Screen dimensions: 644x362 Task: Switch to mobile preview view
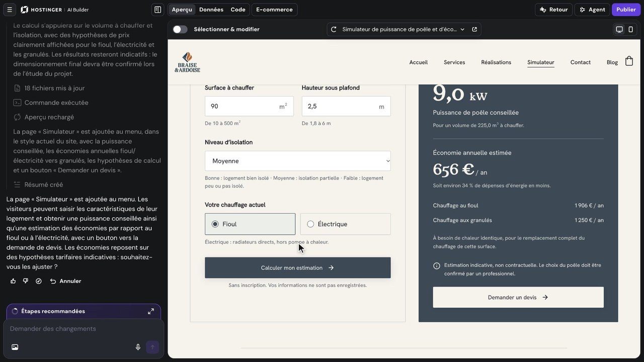(x=630, y=29)
